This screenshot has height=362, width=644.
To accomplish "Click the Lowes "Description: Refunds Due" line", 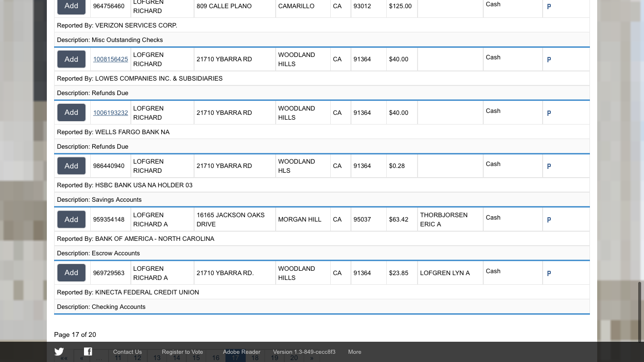I will point(93,93).
